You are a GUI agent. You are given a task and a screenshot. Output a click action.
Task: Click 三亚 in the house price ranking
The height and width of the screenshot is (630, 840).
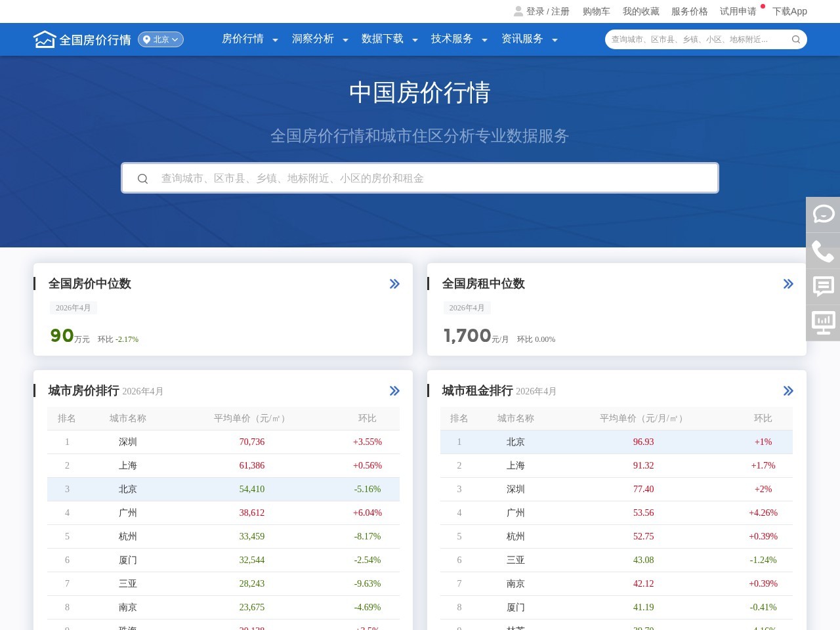point(128,583)
